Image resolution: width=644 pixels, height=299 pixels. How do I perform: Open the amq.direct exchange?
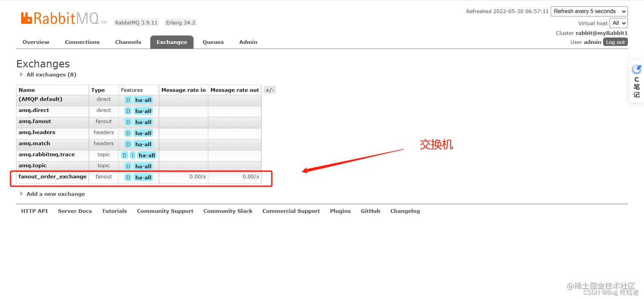34,110
